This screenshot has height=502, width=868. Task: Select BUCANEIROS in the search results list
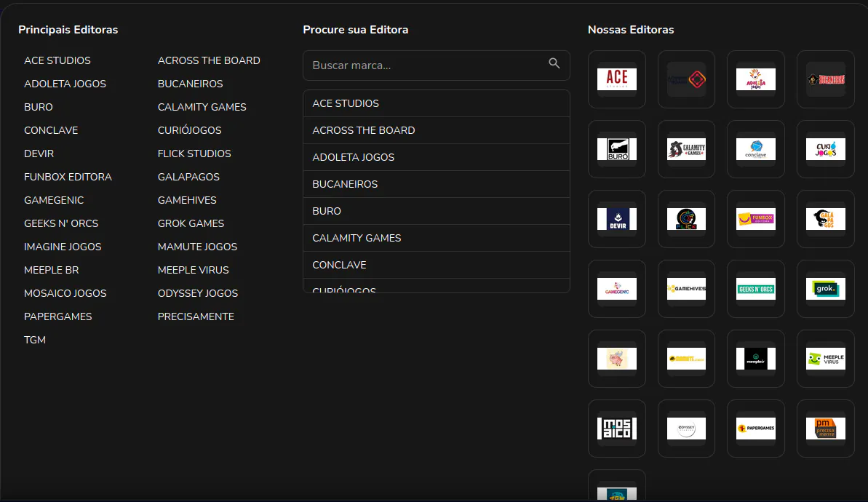pyautogui.click(x=345, y=184)
